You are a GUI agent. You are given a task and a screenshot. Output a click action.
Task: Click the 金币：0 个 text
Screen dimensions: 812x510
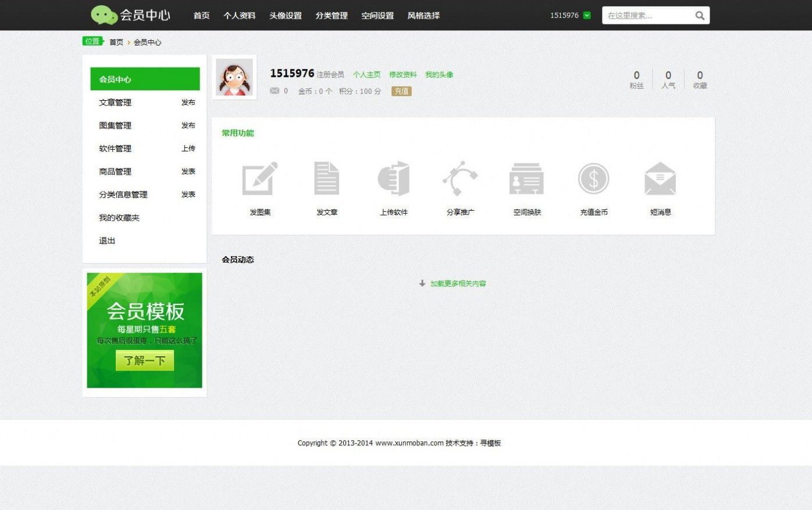[x=315, y=91]
